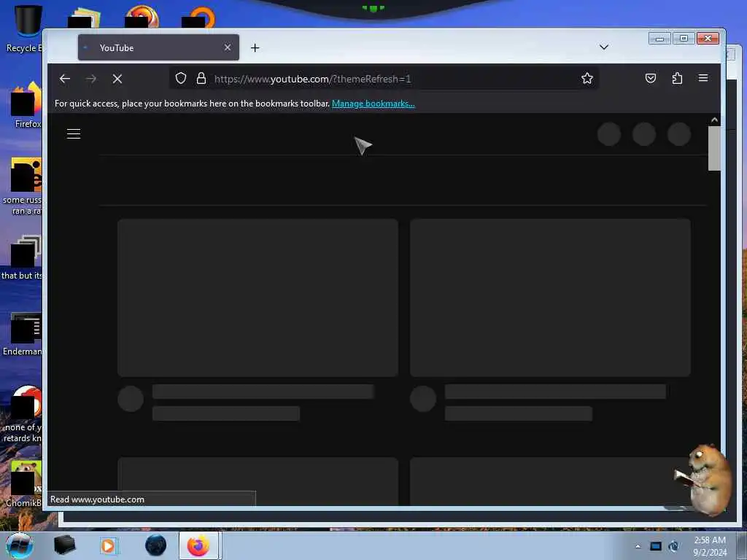747x560 pixels.
Task: Click the page scrollbar up arrow
Action: (x=714, y=120)
